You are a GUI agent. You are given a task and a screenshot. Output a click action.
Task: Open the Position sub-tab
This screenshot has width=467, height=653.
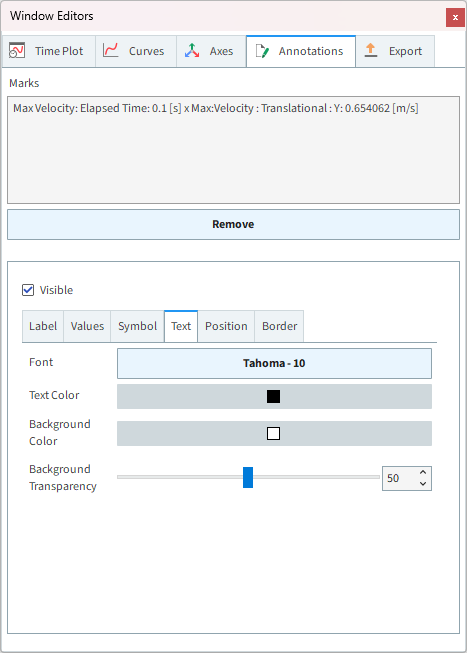click(x=226, y=326)
